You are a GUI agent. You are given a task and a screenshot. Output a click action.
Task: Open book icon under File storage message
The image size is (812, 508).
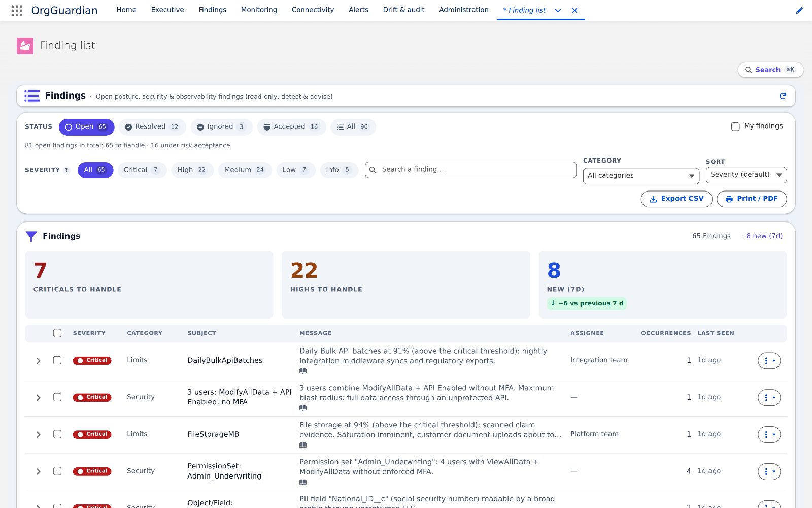[x=303, y=445]
